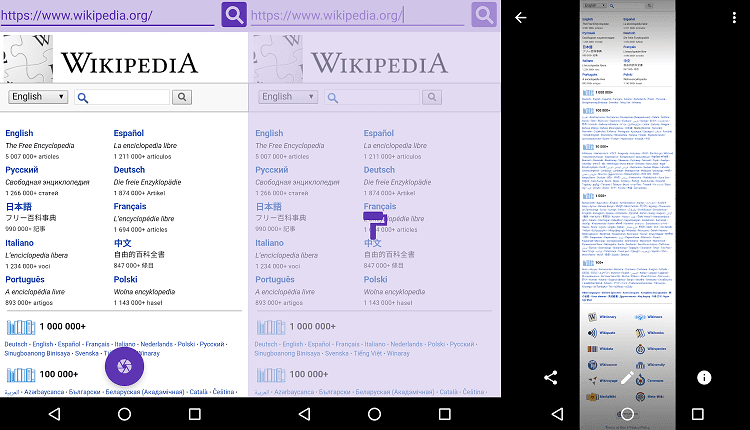This screenshot has width=750, height=430.
Task: Open English heading link on middle screen
Action: coord(269,133)
